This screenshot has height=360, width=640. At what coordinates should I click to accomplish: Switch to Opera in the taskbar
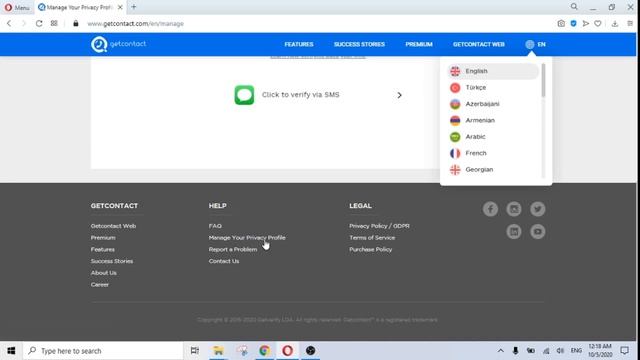287,351
